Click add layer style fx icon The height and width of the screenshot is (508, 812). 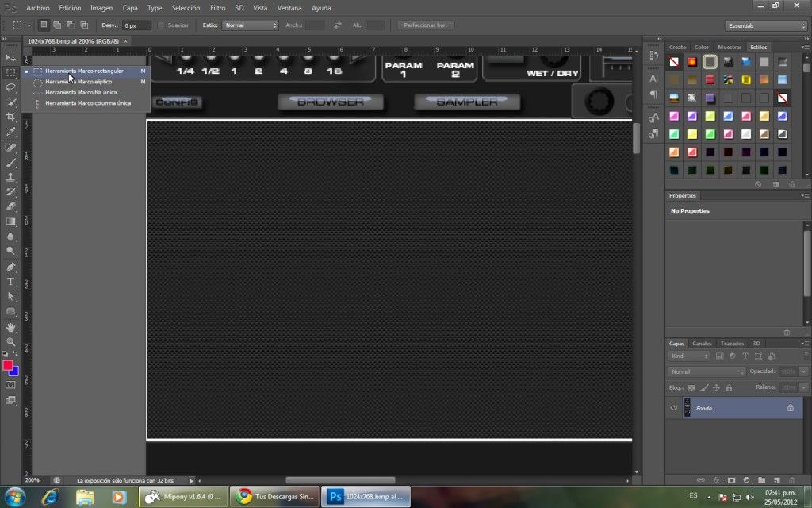[x=716, y=480]
